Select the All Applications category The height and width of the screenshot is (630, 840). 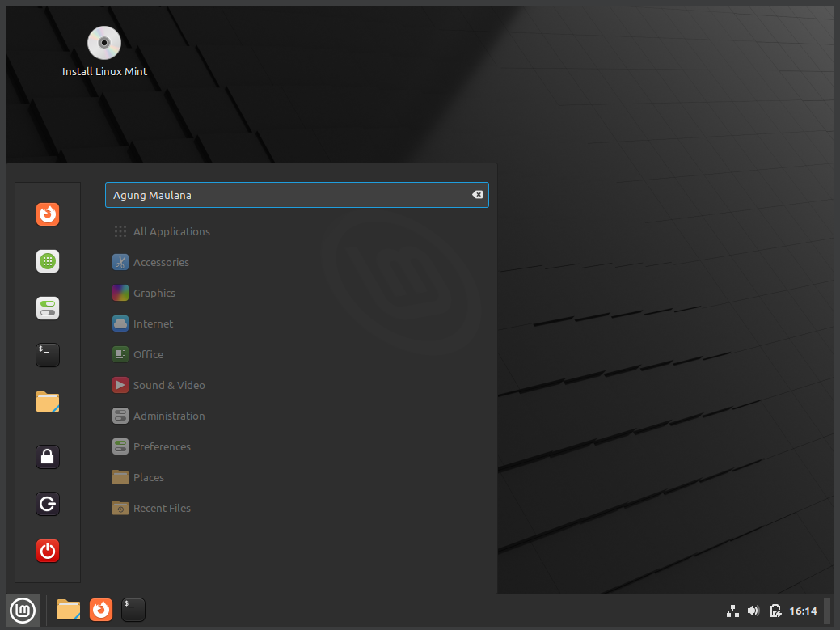(171, 231)
